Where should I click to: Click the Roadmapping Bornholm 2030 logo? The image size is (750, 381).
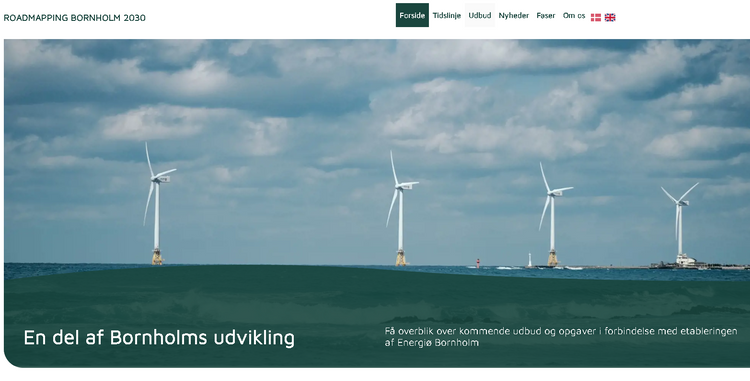click(x=75, y=18)
